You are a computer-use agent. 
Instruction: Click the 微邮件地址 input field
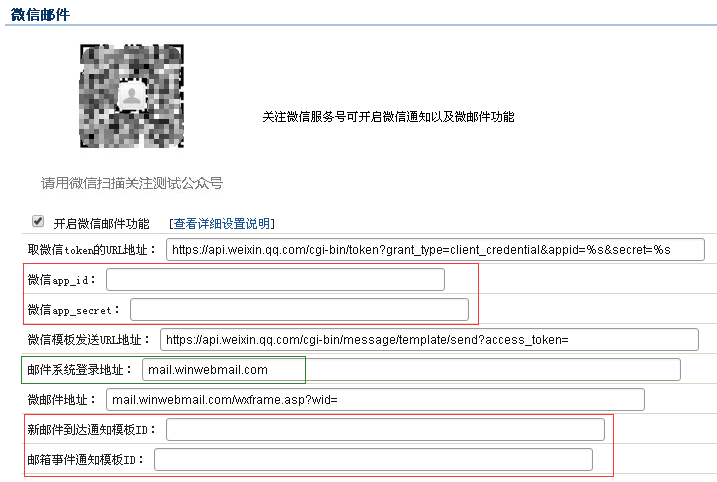(x=375, y=400)
